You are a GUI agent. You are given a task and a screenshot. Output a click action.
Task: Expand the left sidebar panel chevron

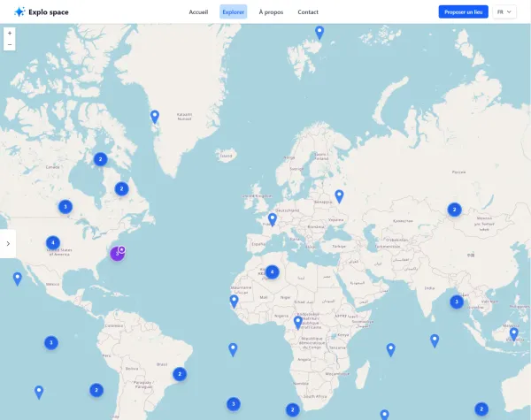pyautogui.click(x=8, y=243)
